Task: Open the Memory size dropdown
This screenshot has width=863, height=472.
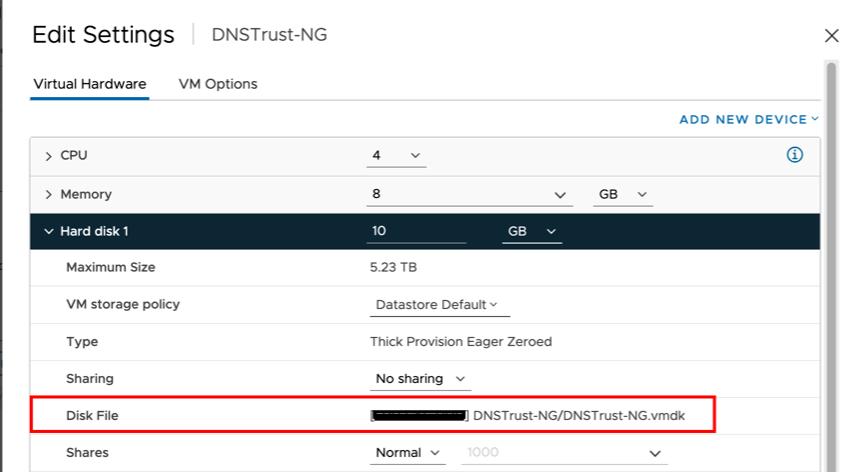Action: [559, 195]
